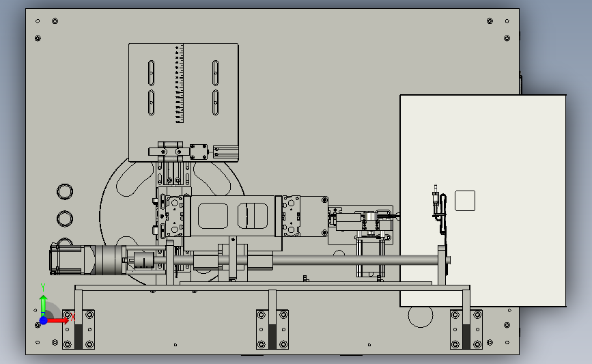This screenshot has width=592, height=364.
Task: Select the right rounded window in the carriage block
Action: (x=253, y=216)
